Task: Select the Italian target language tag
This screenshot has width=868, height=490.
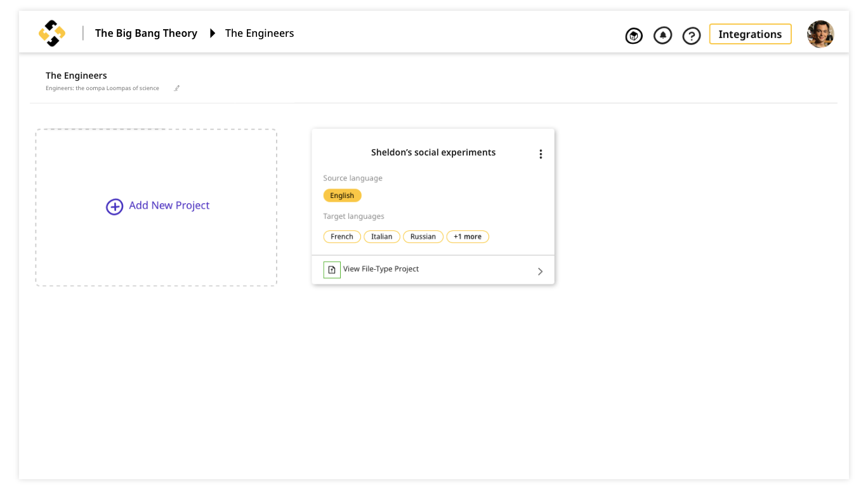Action: pos(382,237)
